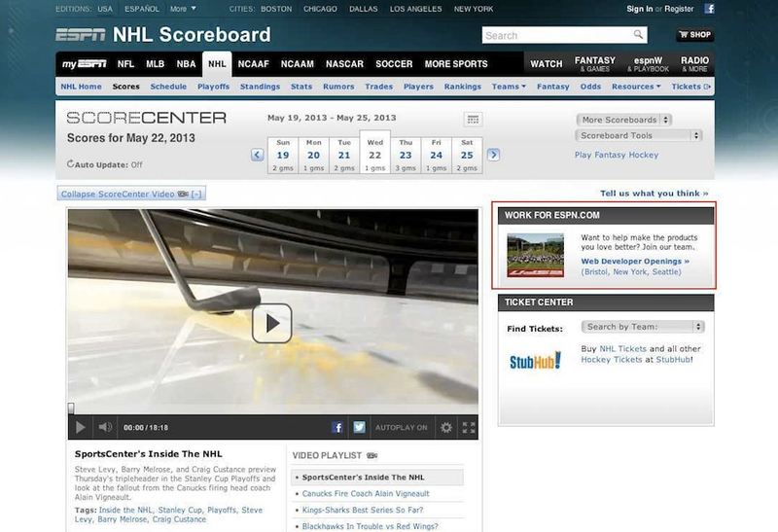Play Canucks Fire Coach Alain Vigneault video
The image size is (778, 532).
coord(366,493)
